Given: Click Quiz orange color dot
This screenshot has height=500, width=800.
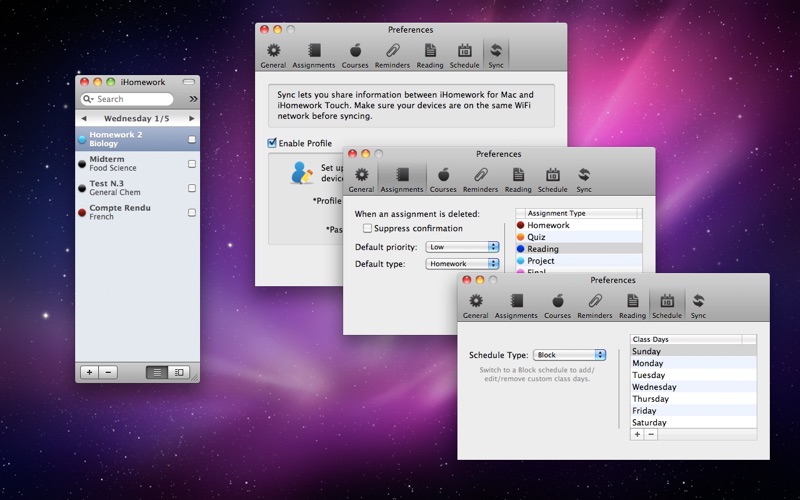Looking at the screenshot, I should tap(520, 237).
